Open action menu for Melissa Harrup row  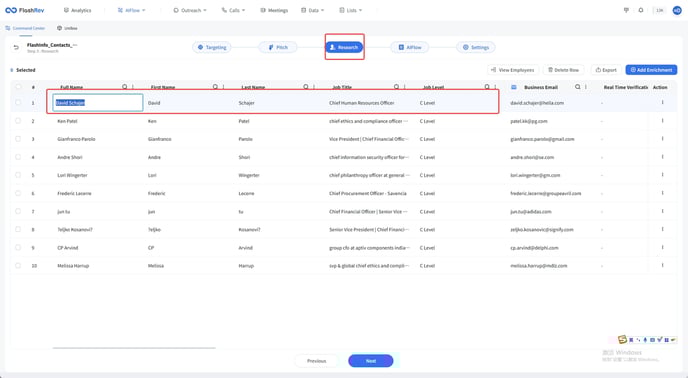click(663, 265)
